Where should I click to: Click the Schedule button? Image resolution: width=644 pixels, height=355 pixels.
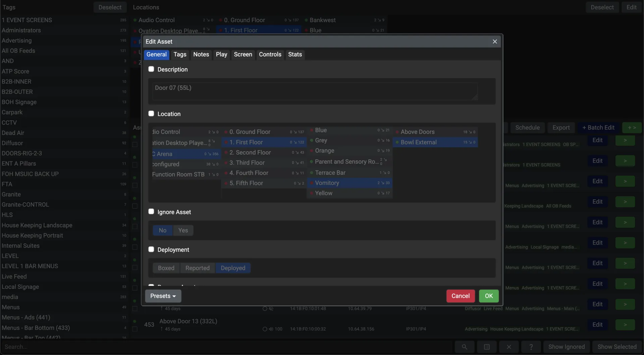528,128
